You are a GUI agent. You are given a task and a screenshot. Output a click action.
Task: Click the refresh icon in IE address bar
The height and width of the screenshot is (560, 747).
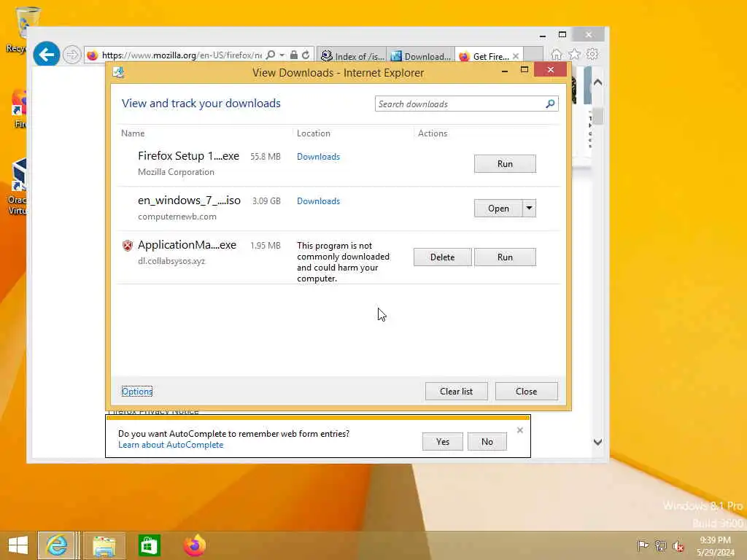click(306, 55)
